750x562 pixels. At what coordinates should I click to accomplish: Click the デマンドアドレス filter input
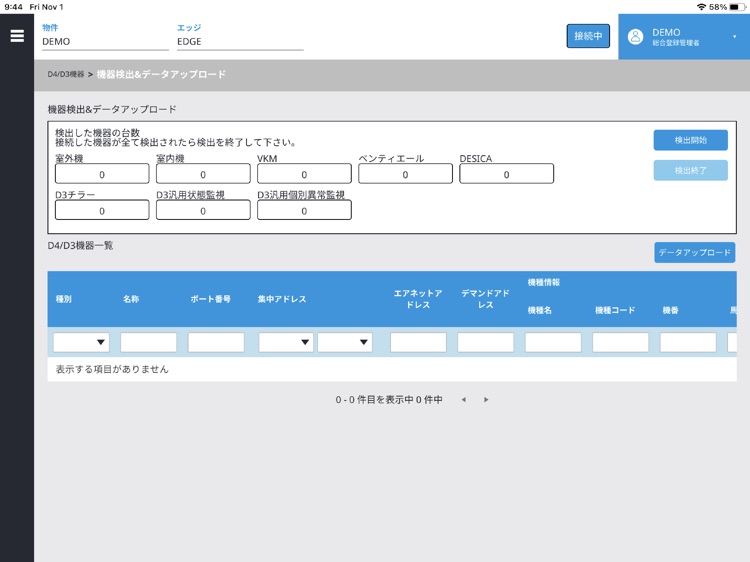[x=485, y=342]
